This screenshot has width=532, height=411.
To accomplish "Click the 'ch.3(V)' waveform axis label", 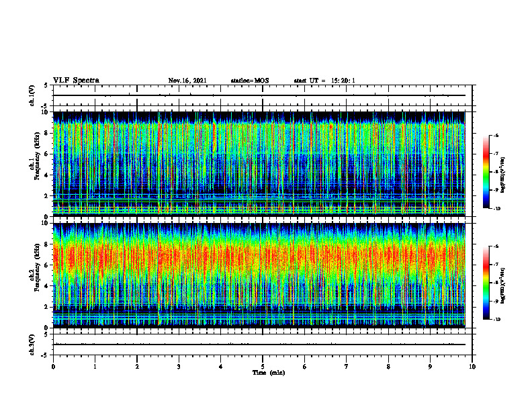I will [x=32, y=345].
